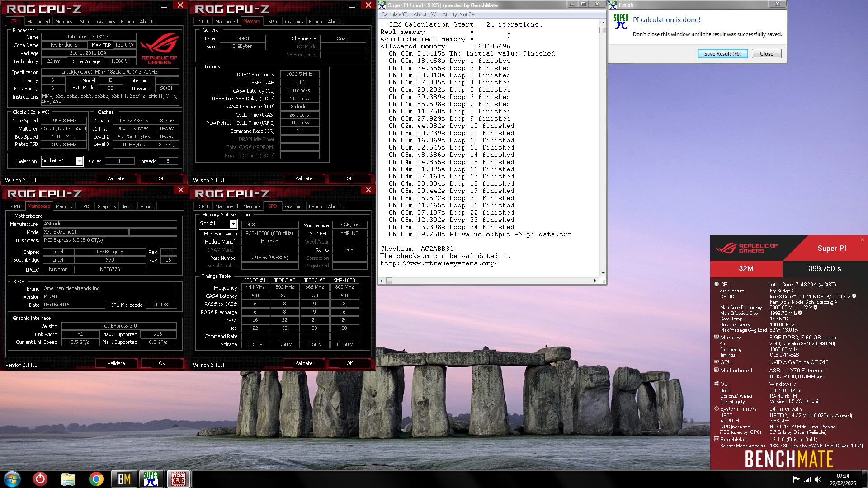Image resolution: width=868 pixels, height=488 pixels.
Task: Minimize the CPU-Z Memory tab window
Action: pyautogui.click(x=352, y=7)
